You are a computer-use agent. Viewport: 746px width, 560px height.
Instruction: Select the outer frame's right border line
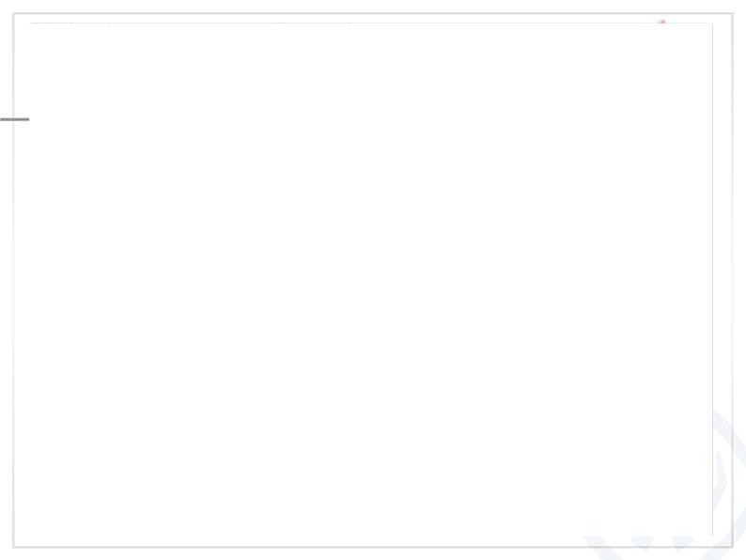coord(733,280)
